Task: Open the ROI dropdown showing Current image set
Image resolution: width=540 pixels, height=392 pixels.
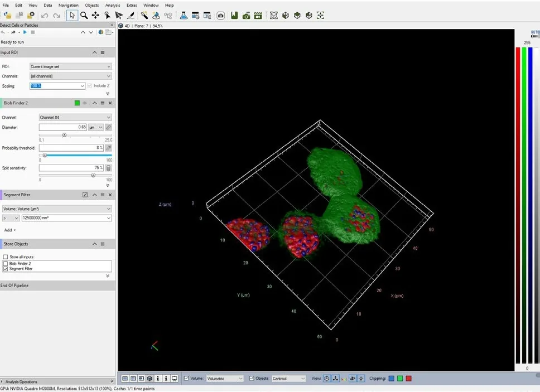Action: [70, 65]
